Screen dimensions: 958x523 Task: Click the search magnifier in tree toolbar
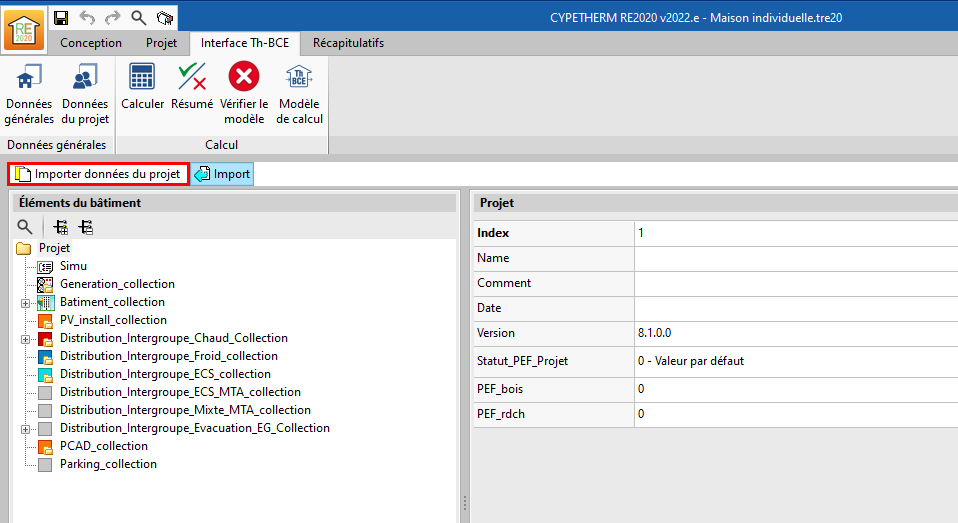click(x=25, y=227)
